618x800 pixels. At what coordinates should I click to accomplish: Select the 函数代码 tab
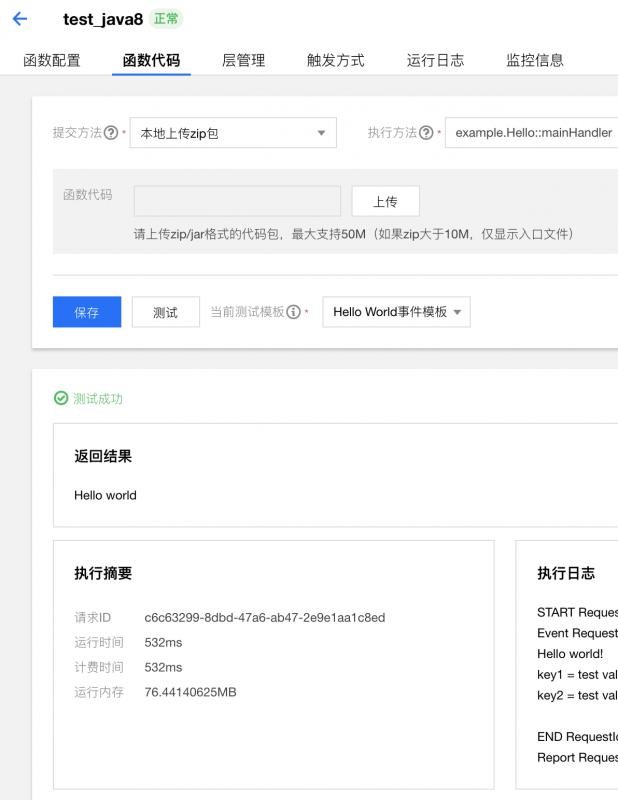[151, 60]
